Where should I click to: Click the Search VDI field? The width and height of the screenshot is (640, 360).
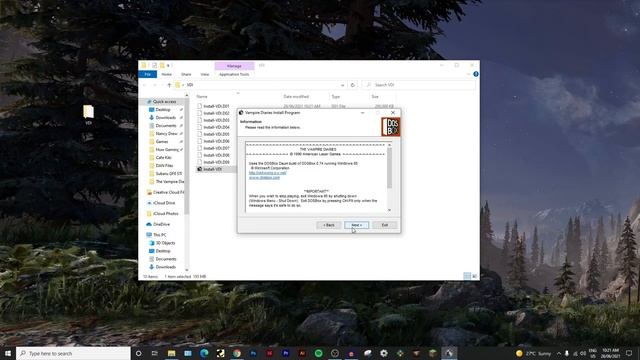(418, 85)
